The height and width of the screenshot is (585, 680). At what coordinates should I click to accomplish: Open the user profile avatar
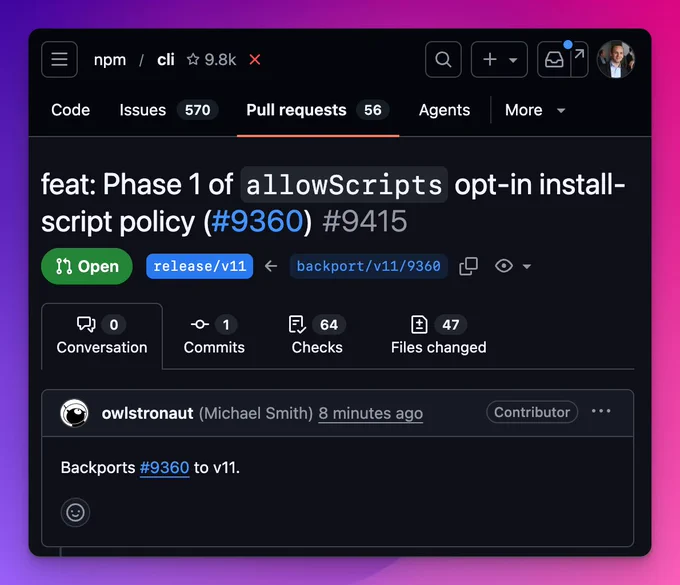pos(616,59)
